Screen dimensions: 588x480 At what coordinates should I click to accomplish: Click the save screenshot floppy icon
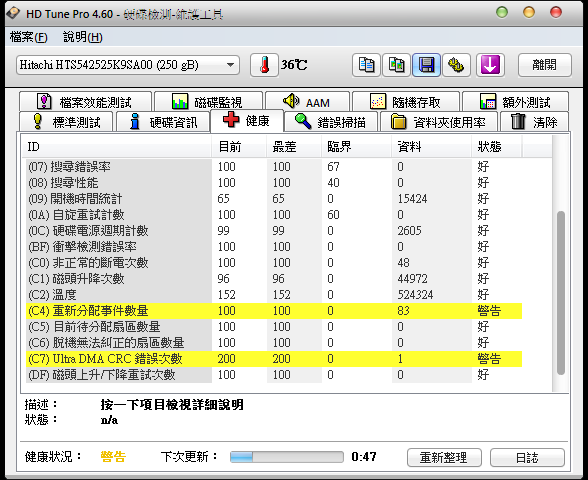pyautogui.click(x=426, y=65)
